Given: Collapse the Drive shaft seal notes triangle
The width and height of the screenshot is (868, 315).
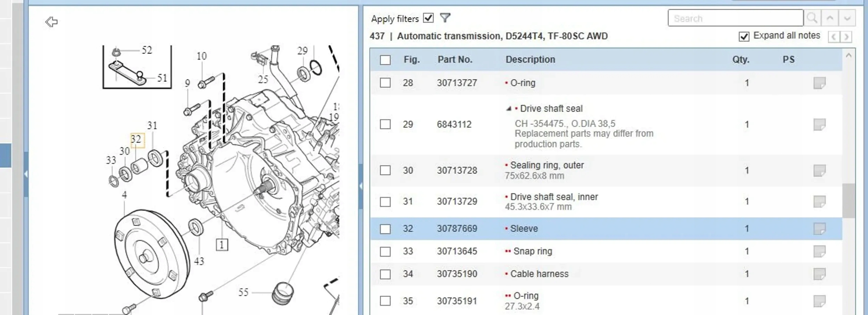Looking at the screenshot, I should (509, 109).
